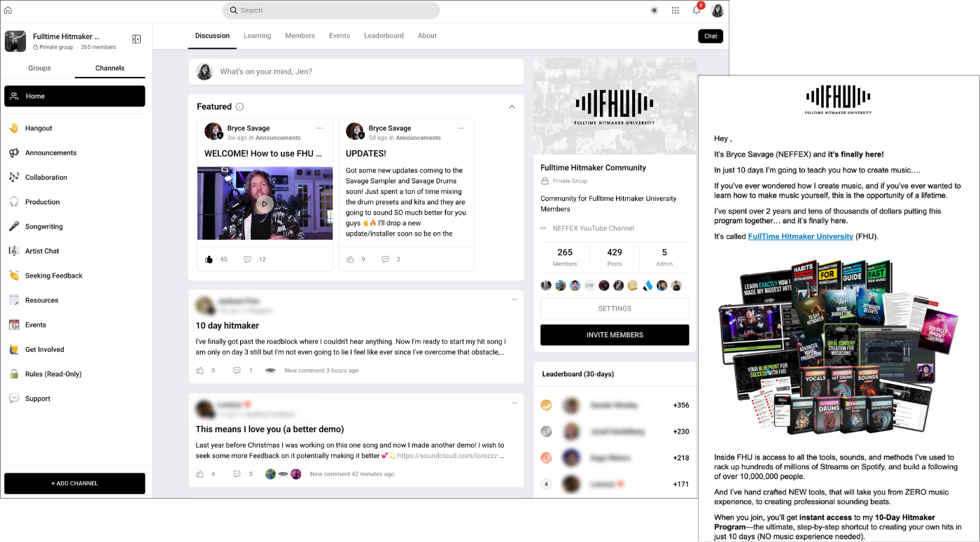The image size is (980, 542).
Task: Open the Learning tab
Action: tap(257, 36)
